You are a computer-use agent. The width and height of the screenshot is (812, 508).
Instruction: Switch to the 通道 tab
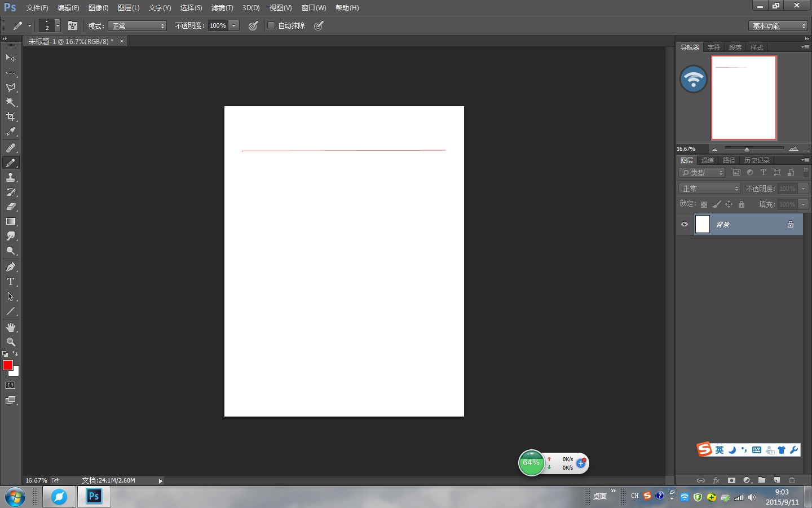(707, 160)
